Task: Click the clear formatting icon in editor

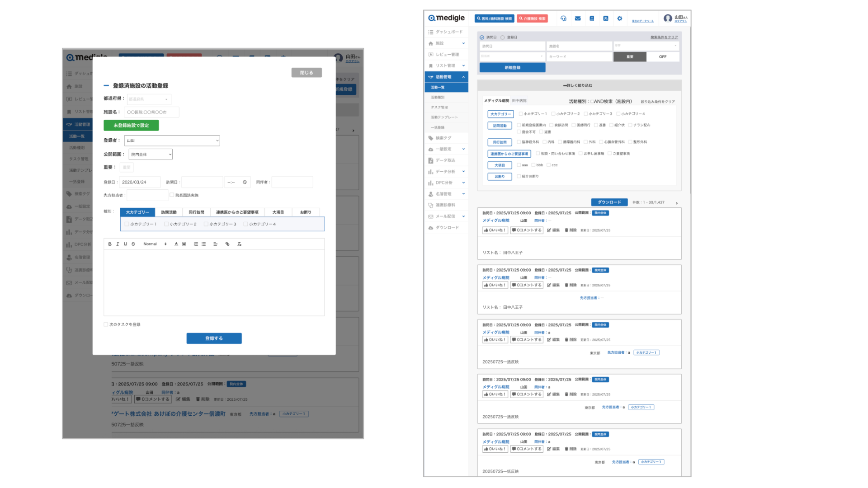Action: [240, 244]
